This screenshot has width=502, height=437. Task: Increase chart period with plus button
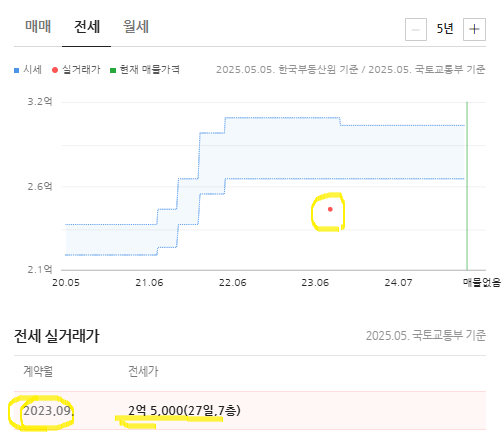coord(474,30)
